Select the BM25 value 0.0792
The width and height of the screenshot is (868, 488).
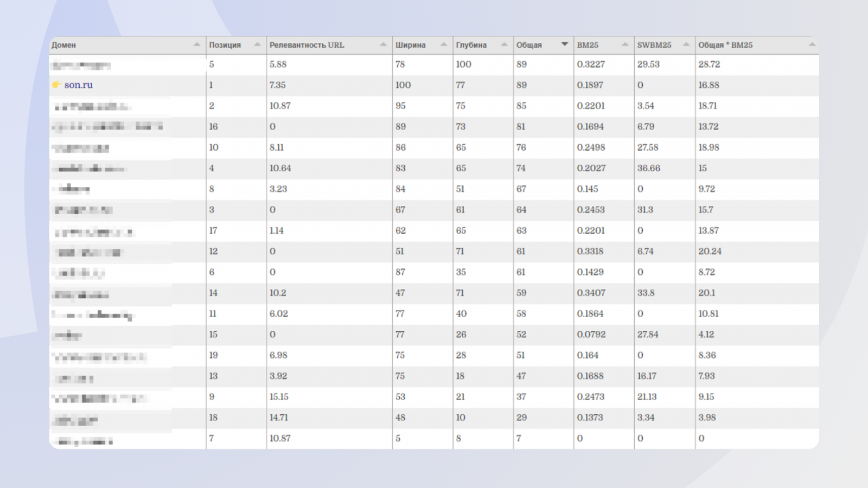(591, 335)
